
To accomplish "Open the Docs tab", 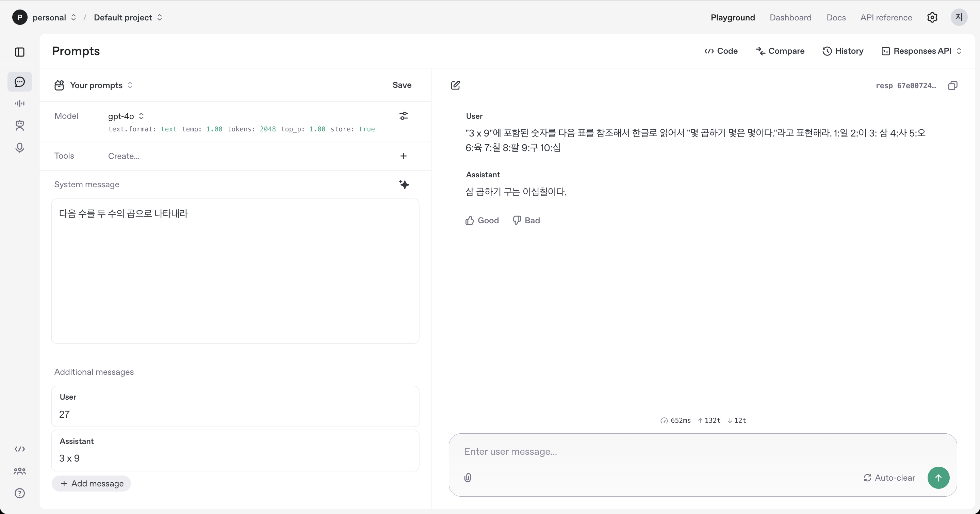I will [836, 17].
